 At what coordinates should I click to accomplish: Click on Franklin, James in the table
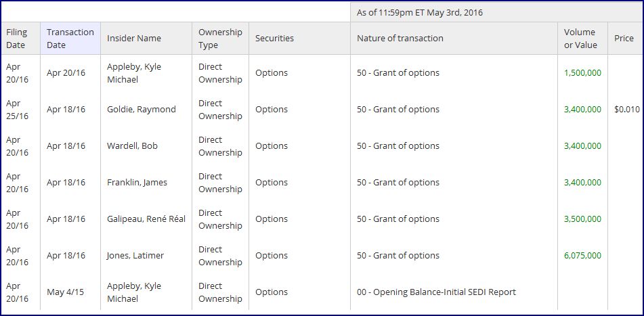click(137, 183)
